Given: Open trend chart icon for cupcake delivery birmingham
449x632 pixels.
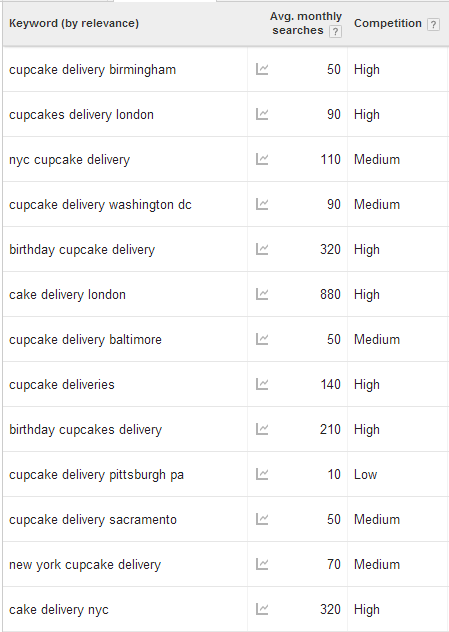Looking at the screenshot, I should [262, 69].
